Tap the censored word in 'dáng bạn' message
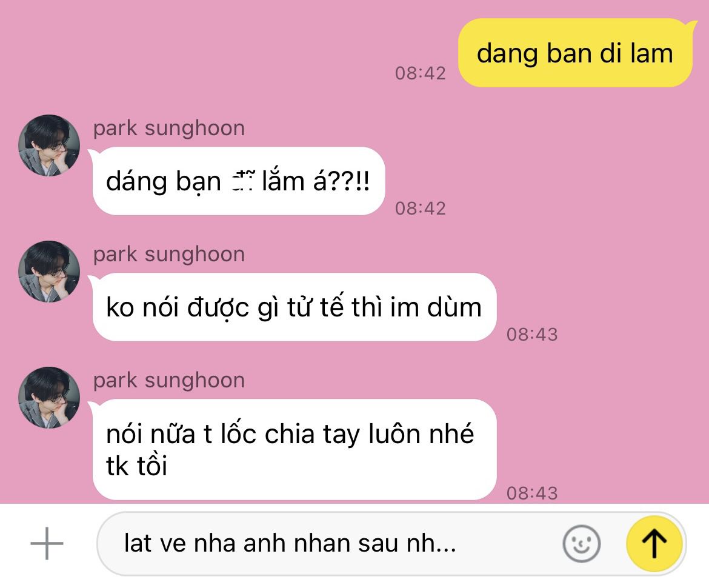This screenshot has width=709, height=588. pyautogui.click(x=243, y=182)
